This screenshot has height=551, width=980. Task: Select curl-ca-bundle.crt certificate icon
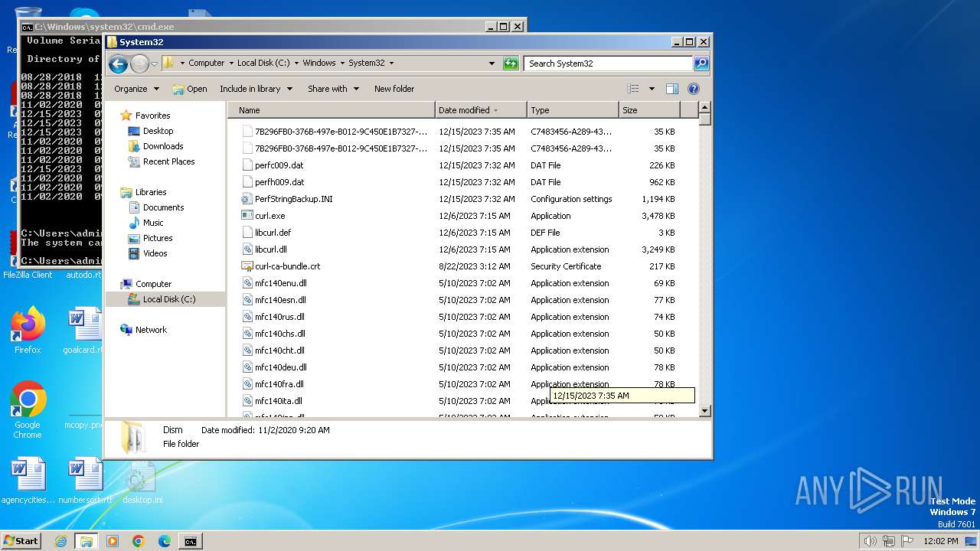pyautogui.click(x=247, y=266)
